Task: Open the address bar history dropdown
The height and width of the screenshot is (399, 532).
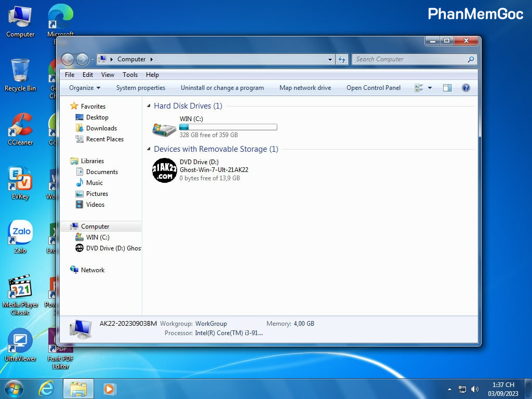Action: coord(330,59)
